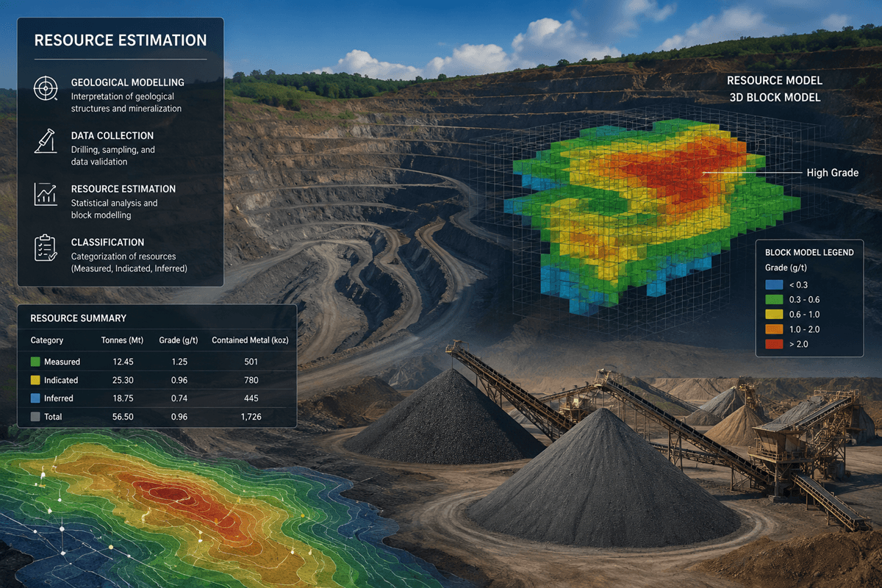Click the "Category" column header
882x588 pixels.
click(47, 340)
